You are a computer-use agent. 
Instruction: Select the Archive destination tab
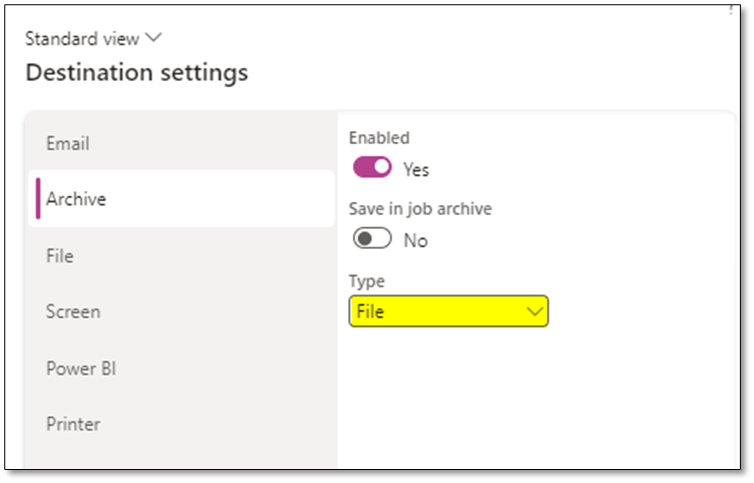(x=76, y=199)
